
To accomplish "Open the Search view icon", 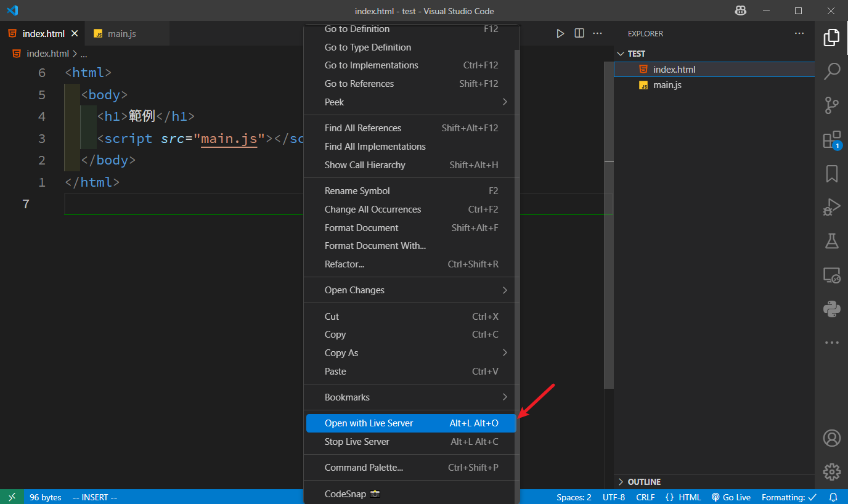I will [831, 71].
